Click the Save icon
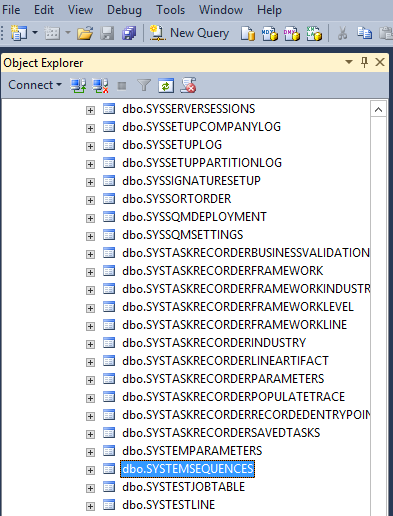393x516 pixels. [107, 33]
